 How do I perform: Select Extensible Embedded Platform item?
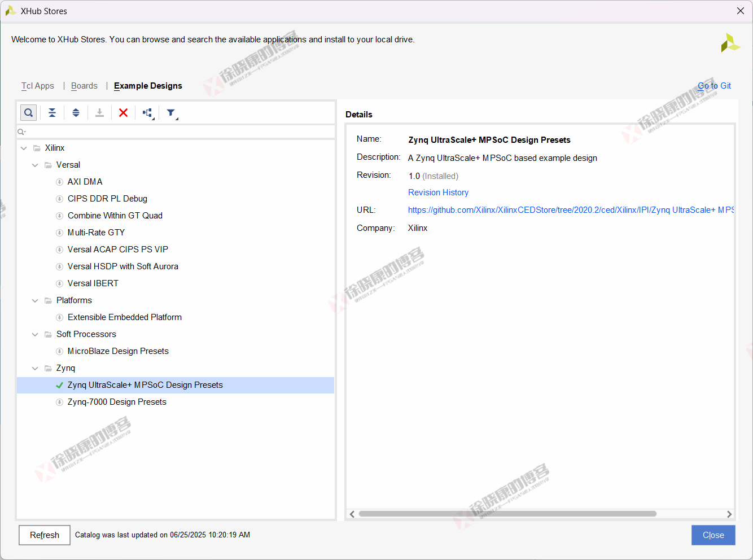click(x=125, y=317)
